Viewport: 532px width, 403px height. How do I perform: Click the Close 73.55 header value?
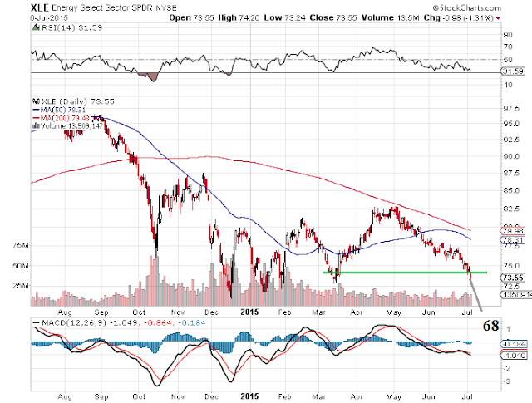coord(333,17)
